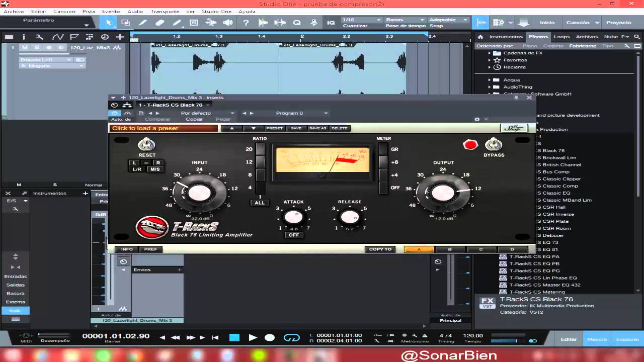Click the plugin settings gear icon
644x362 pixels.
[x=477, y=119]
